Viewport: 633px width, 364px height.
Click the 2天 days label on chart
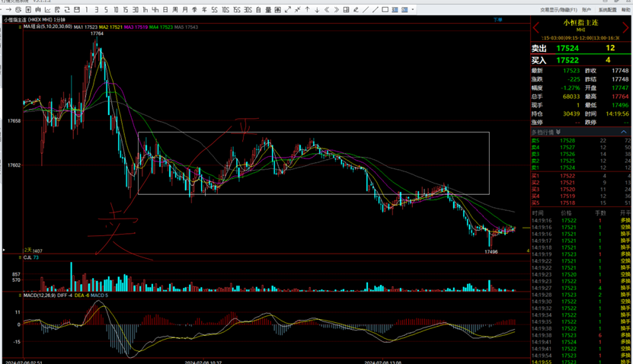[27, 251]
